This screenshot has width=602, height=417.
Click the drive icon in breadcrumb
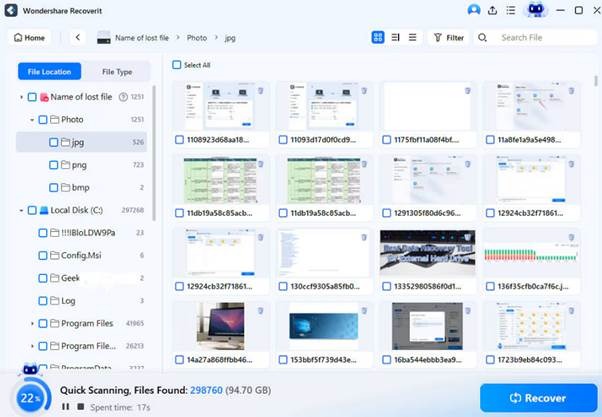pyautogui.click(x=104, y=38)
